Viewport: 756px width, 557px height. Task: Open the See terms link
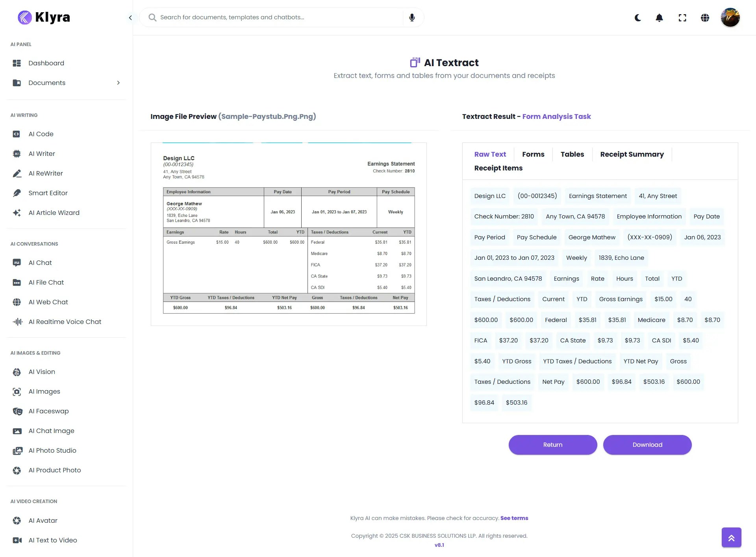514,518
